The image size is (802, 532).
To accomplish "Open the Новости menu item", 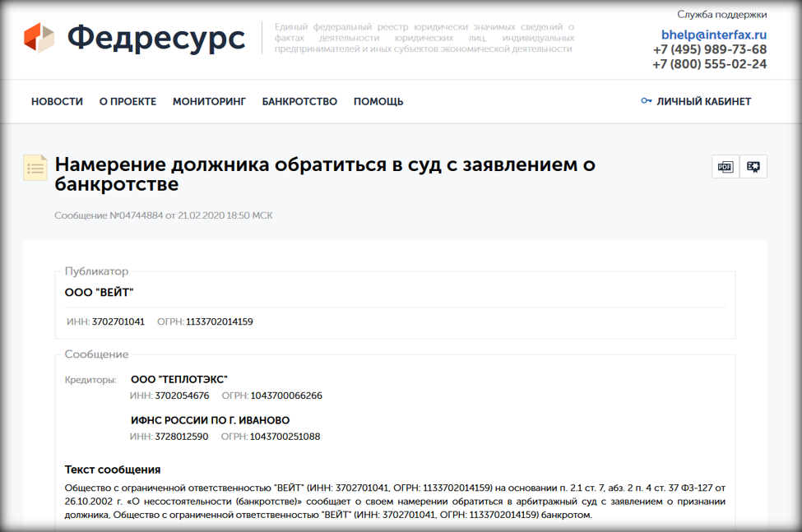I will pyautogui.click(x=57, y=101).
